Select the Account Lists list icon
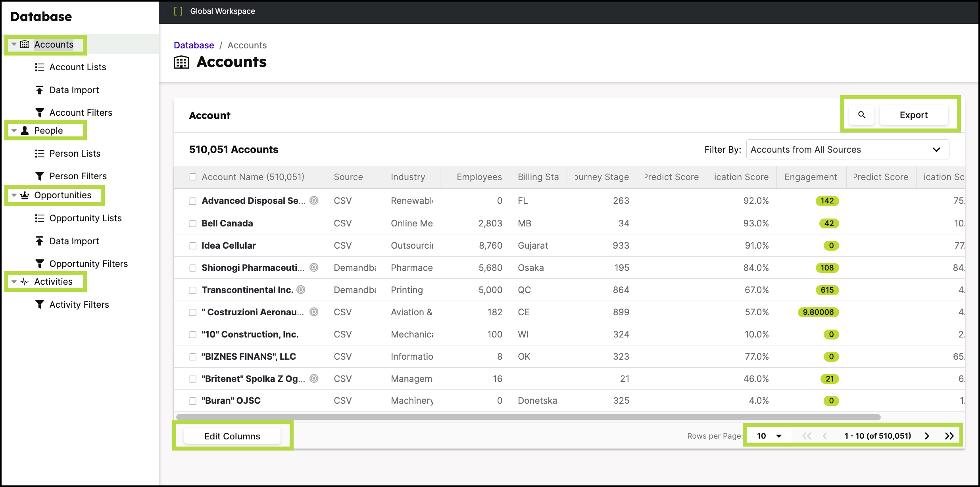 tap(40, 67)
